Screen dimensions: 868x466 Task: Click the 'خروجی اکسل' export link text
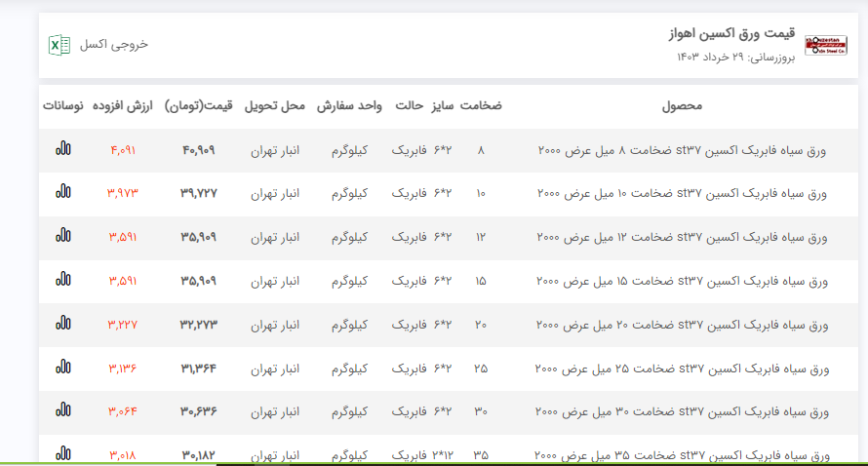coord(113,45)
